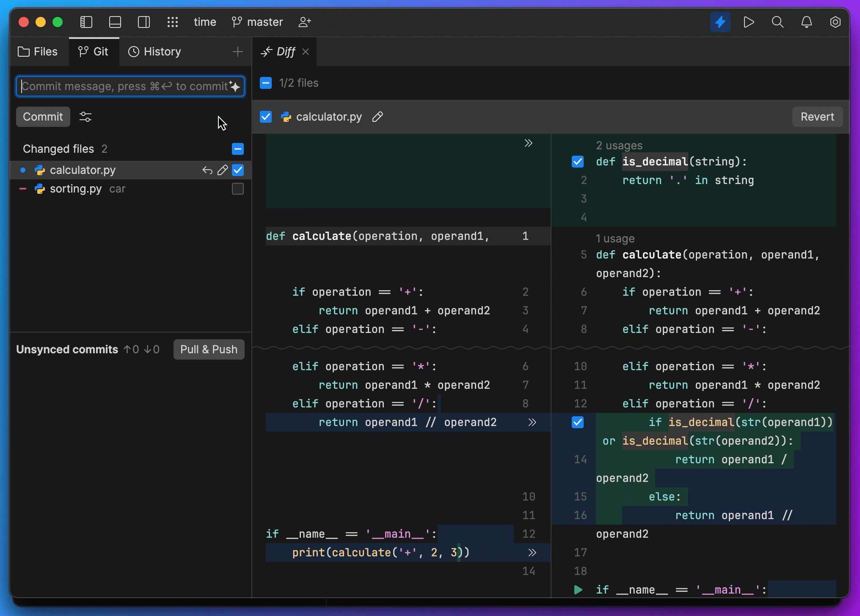Click the search icon in the toolbar
The image size is (860, 616).
pyautogui.click(x=778, y=21)
